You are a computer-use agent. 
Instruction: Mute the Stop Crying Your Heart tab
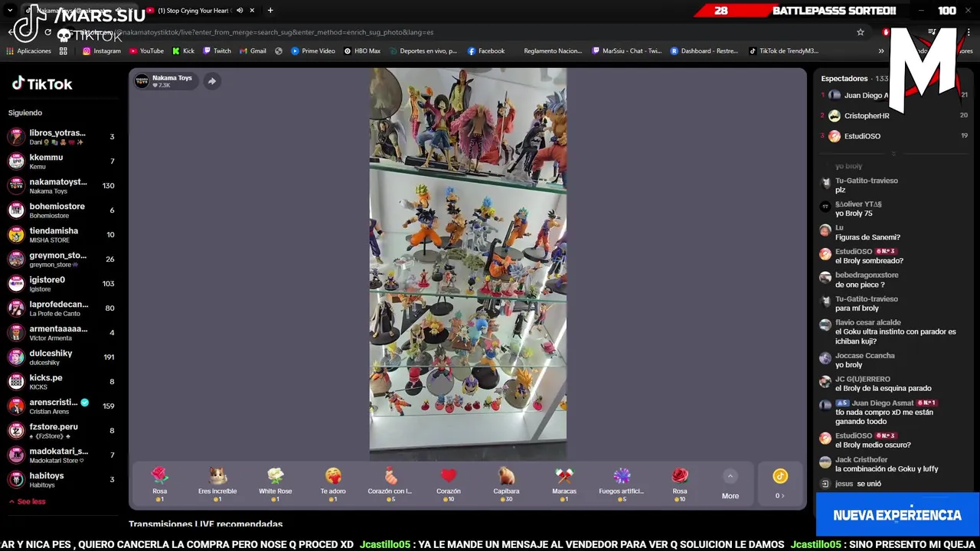(240, 11)
